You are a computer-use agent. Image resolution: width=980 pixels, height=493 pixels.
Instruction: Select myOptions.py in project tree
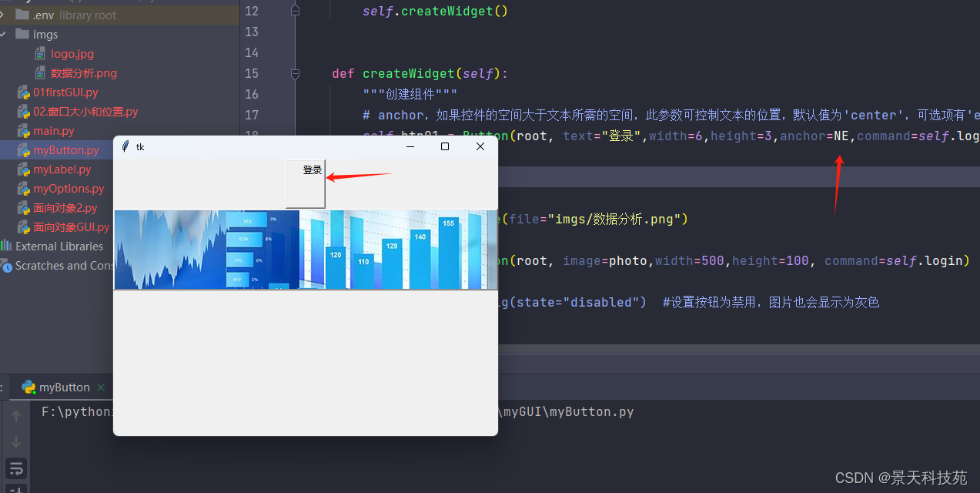pyautogui.click(x=69, y=189)
